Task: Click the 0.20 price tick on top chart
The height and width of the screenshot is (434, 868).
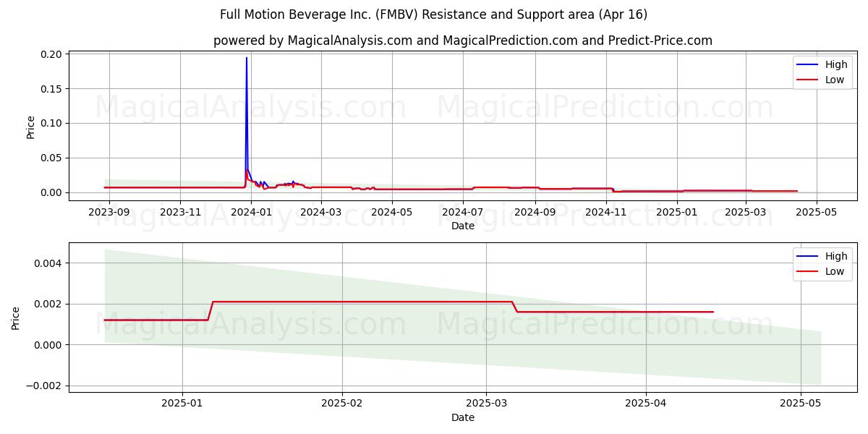Action: pyautogui.click(x=51, y=54)
